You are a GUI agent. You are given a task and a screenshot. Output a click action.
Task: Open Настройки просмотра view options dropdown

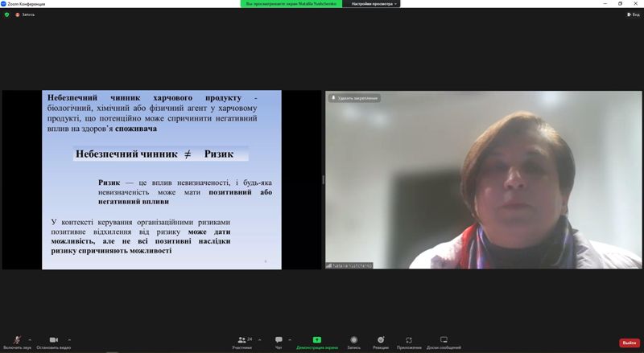click(x=374, y=4)
